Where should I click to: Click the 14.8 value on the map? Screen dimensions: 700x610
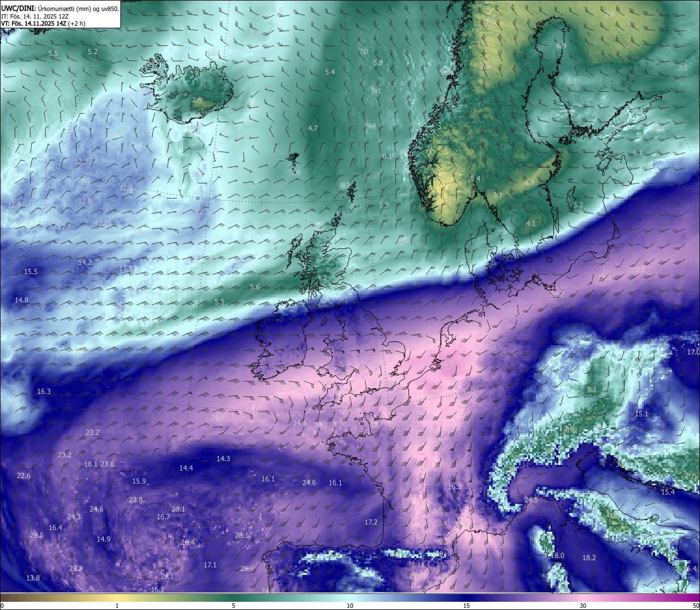point(21,300)
